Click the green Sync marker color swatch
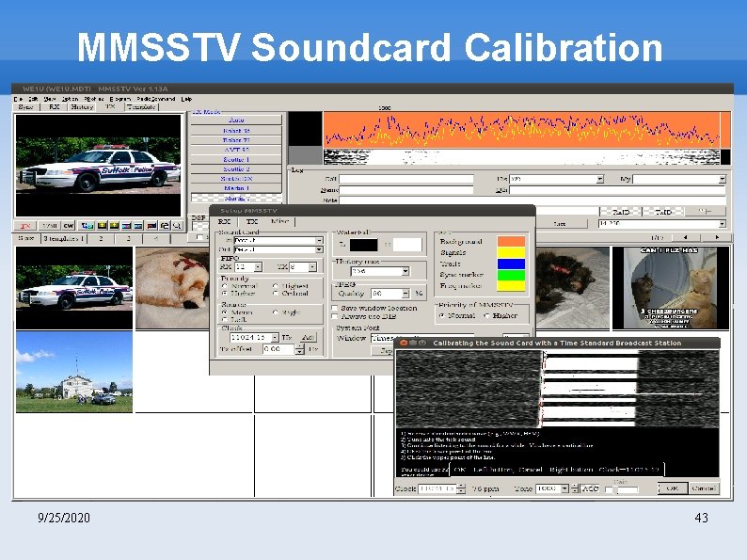The height and width of the screenshot is (560, 747). (511, 275)
